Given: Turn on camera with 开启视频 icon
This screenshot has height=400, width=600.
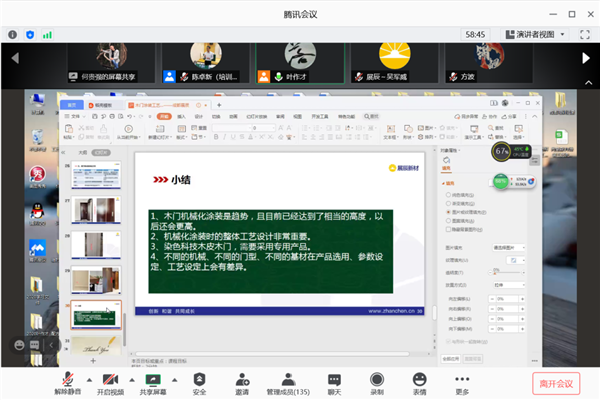Looking at the screenshot, I should [x=111, y=379].
